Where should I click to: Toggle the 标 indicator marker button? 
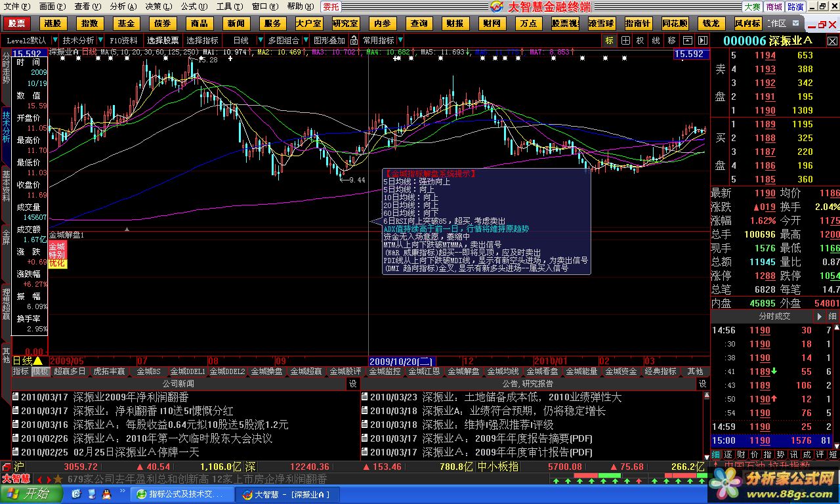(610, 40)
